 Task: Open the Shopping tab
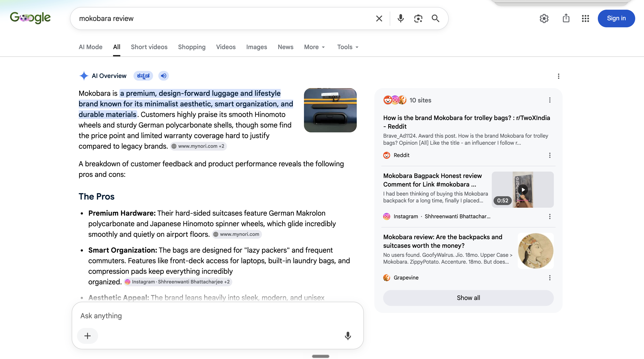tap(192, 47)
